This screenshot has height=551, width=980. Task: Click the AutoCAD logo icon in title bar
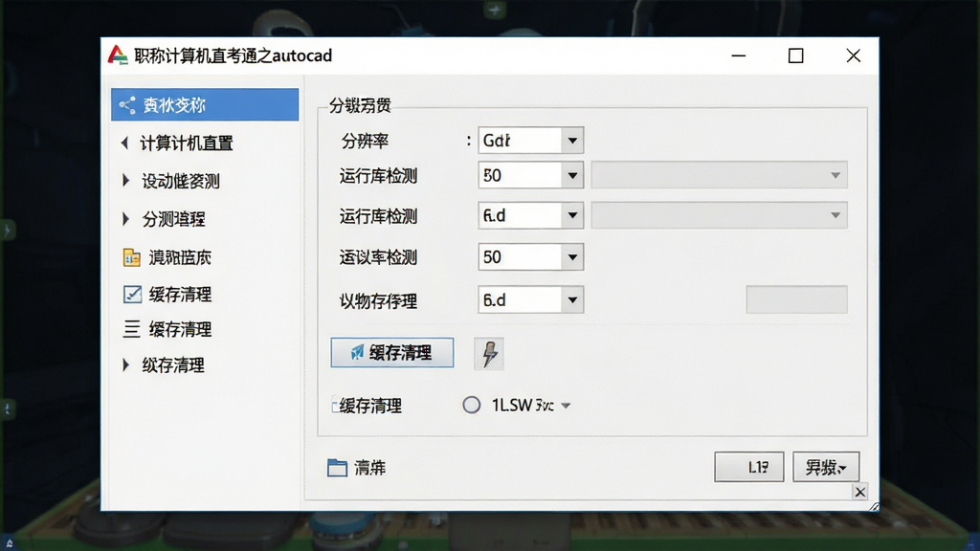point(118,55)
